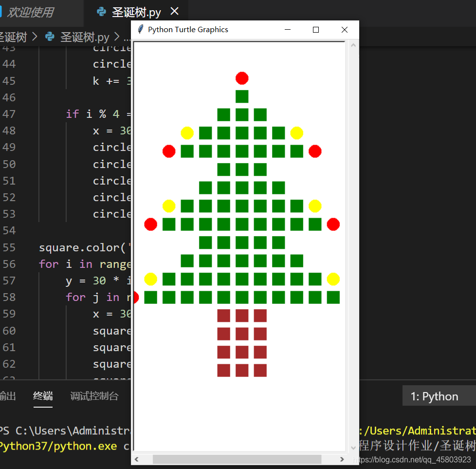
Task: Click the 圣诞树 folder breadcrumb
Action: click(x=13, y=37)
